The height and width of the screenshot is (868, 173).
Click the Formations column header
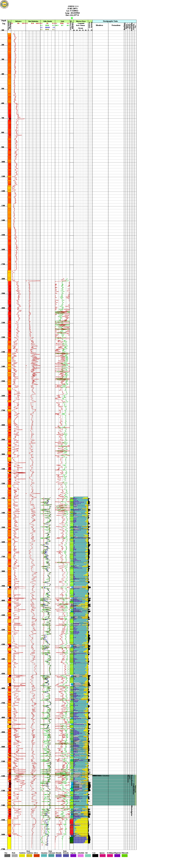[116, 25]
